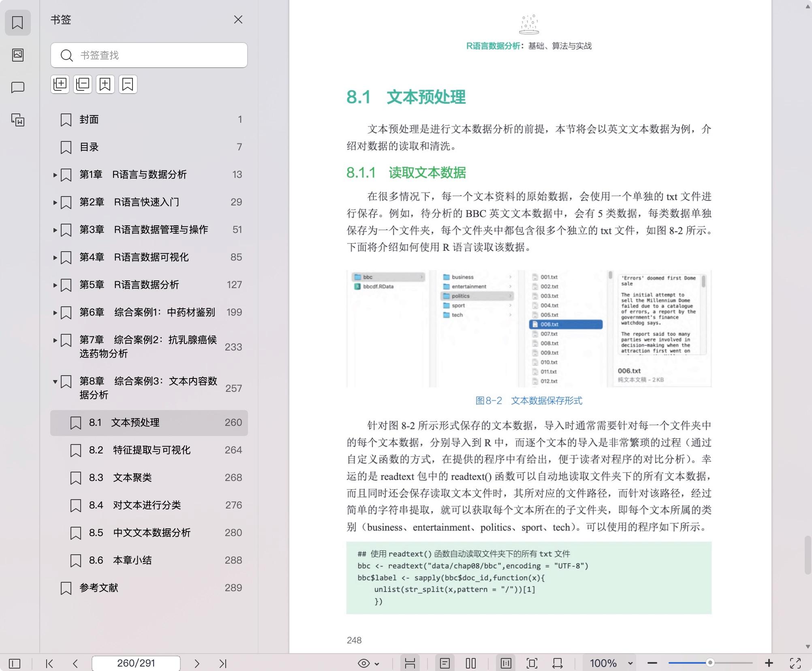Click scroll up arrow of document

pyautogui.click(x=808, y=6)
